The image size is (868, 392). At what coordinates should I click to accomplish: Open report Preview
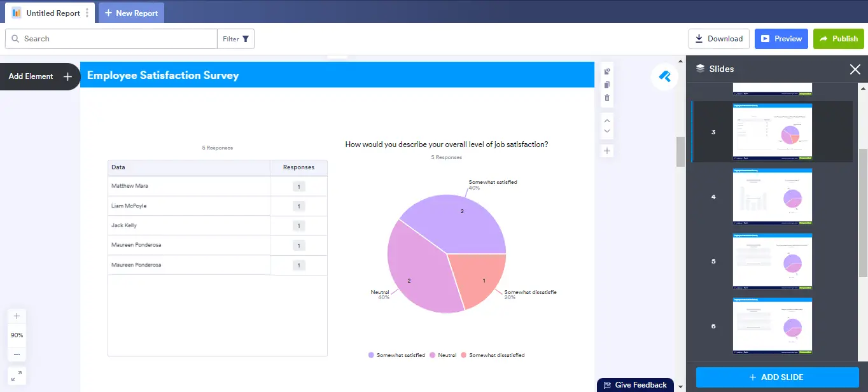(781, 39)
